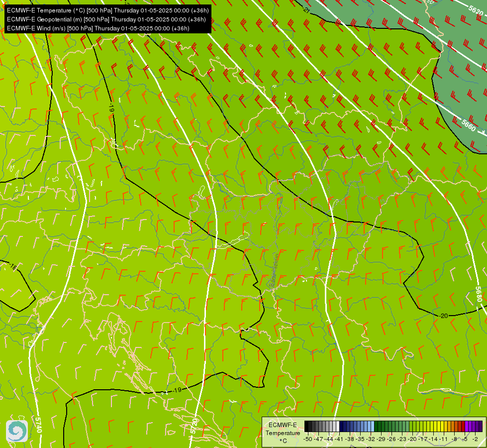Click the -41 value in the legend
Viewport: 487px width, 448px height.
pyautogui.click(x=339, y=439)
